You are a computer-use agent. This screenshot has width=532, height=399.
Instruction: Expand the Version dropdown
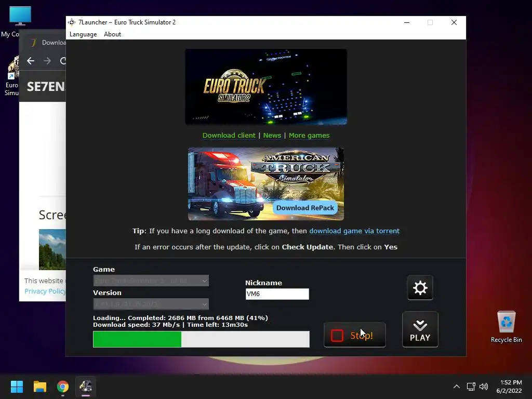151,304
